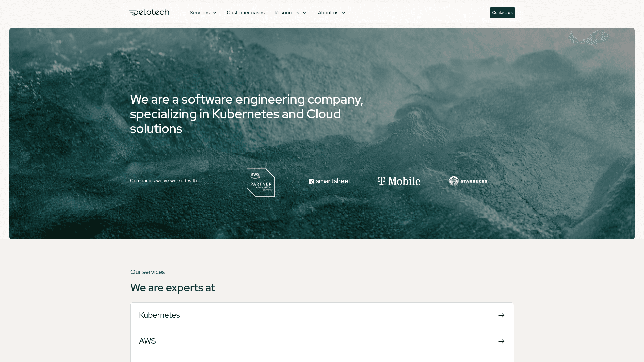Click the arrow next to AWS
Viewport: 644px width, 362px height.
[501, 341]
